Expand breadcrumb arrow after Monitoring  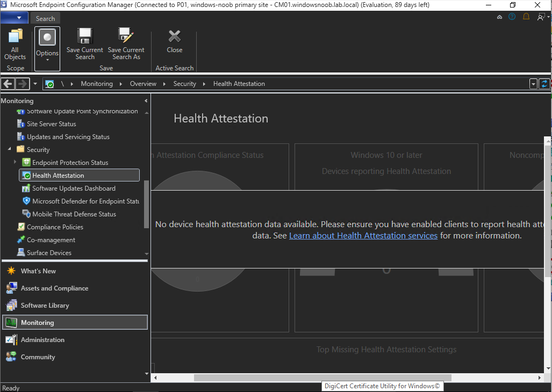click(121, 84)
